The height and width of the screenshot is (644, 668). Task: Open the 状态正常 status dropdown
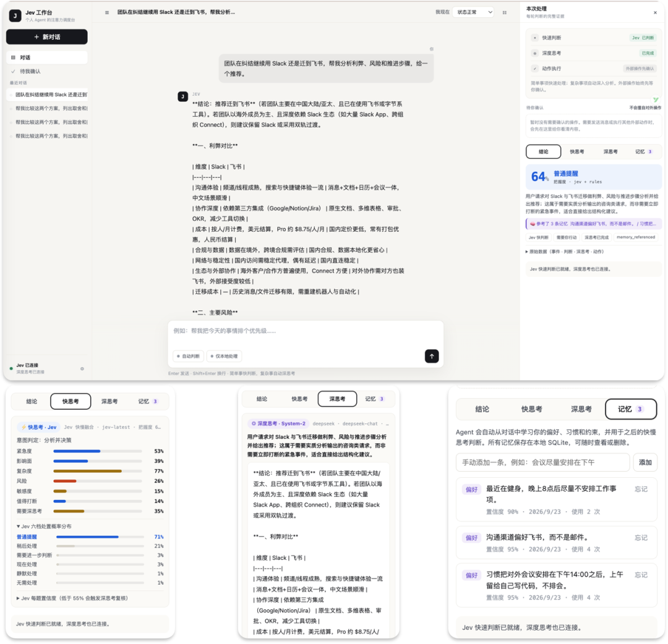[473, 12]
